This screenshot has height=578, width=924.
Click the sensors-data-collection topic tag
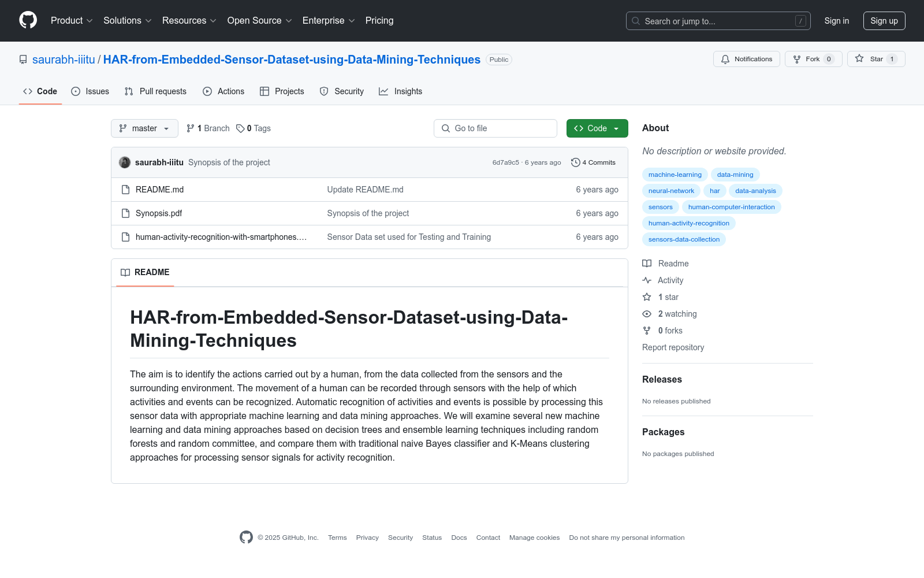[x=684, y=239]
